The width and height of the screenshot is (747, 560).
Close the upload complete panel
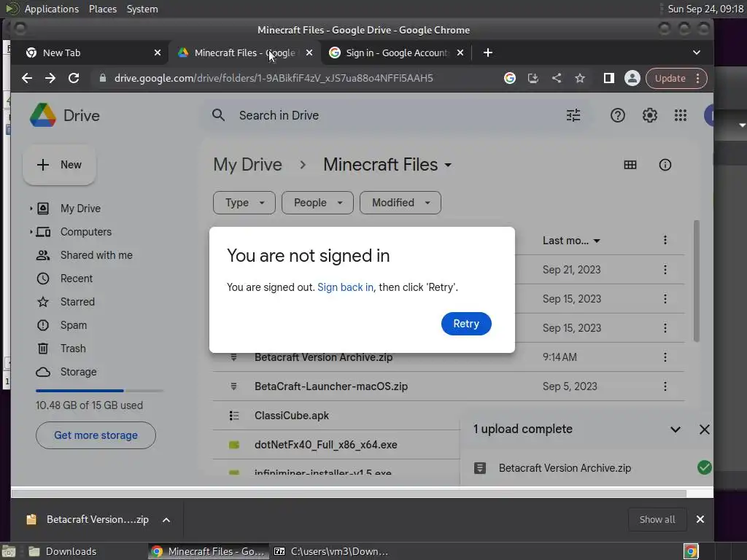point(705,429)
